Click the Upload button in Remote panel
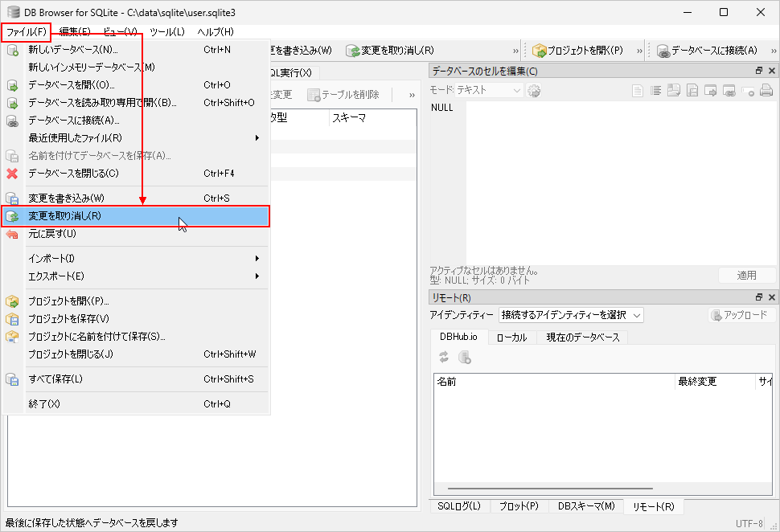The image size is (780, 532). coord(738,315)
